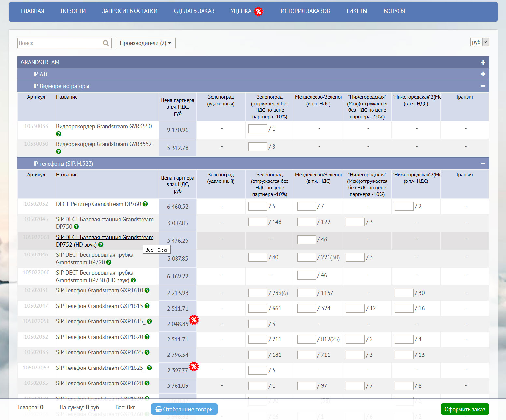Image resolution: width=506 pixels, height=420 pixels.
Task: Open the Производители (2) dropdown
Action: [x=146, y=43]
